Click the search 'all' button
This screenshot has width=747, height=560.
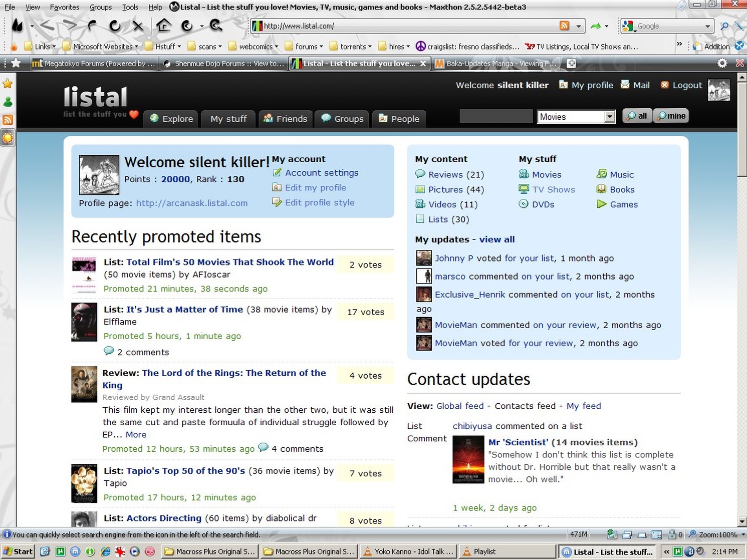pos(637,116)
